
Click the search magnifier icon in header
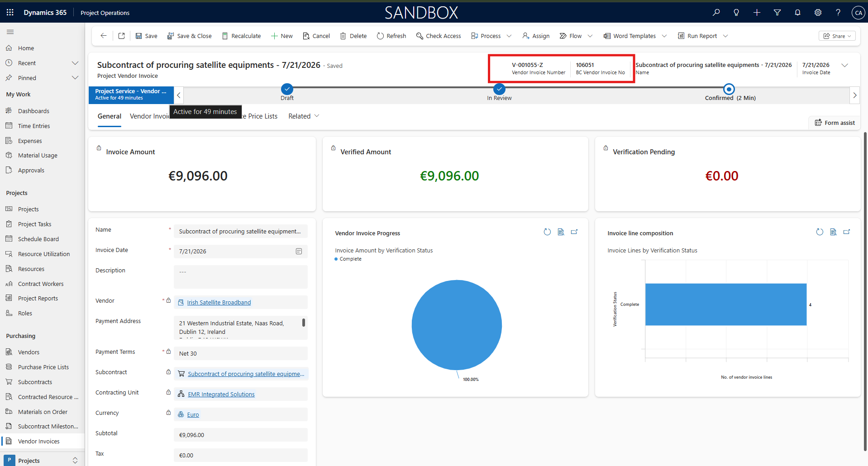tap(716, 13)
